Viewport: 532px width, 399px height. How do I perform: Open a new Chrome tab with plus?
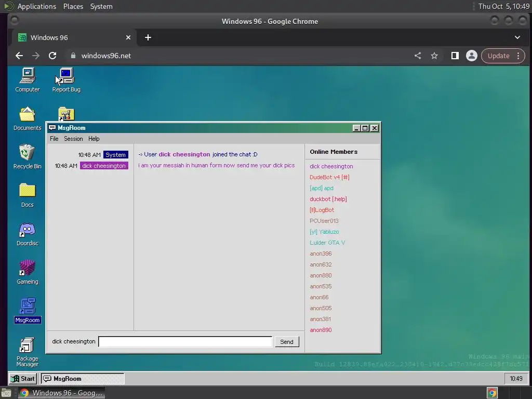tap(148, 37)
